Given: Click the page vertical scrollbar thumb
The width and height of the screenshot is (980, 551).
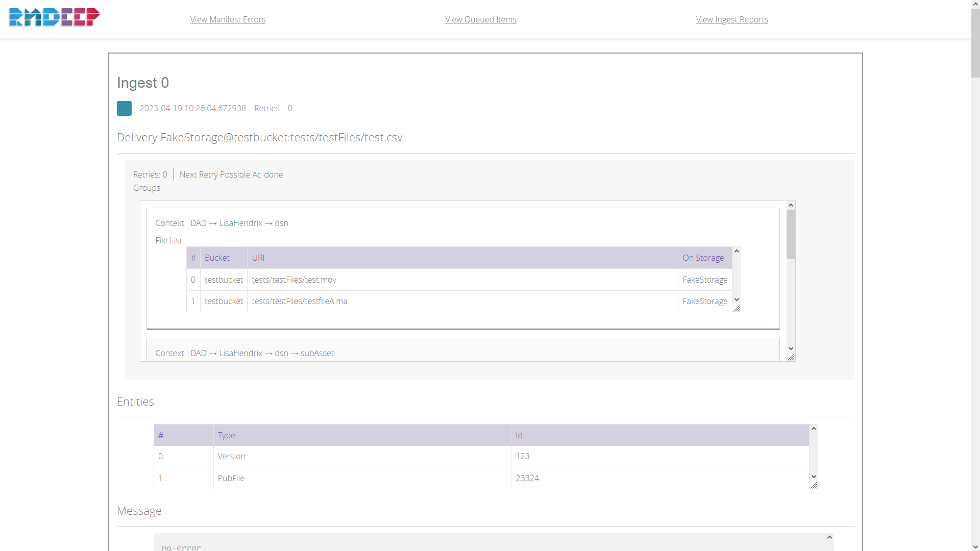Looking at the screenshot, I should (x=975, y=43).
